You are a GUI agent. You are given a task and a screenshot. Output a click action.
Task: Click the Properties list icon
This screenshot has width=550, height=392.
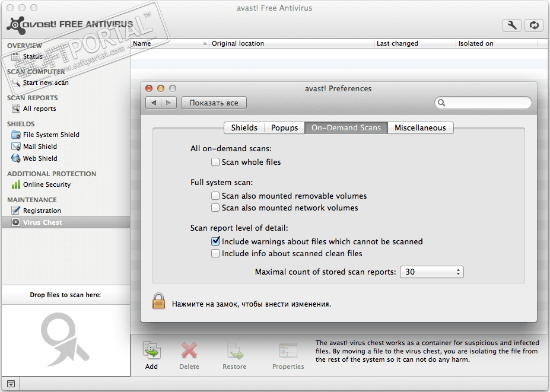(x=288, y=350)
